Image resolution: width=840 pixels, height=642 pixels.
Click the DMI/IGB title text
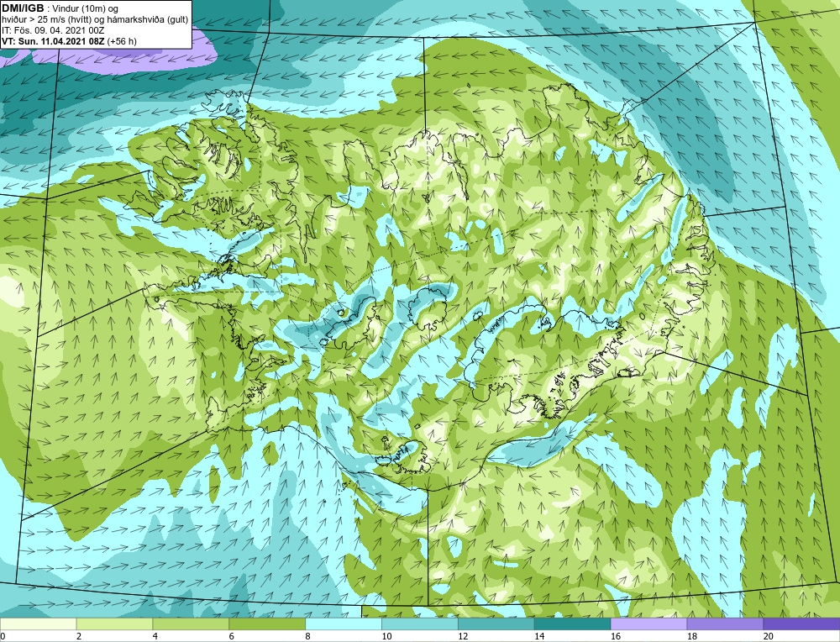coord(23,8)
